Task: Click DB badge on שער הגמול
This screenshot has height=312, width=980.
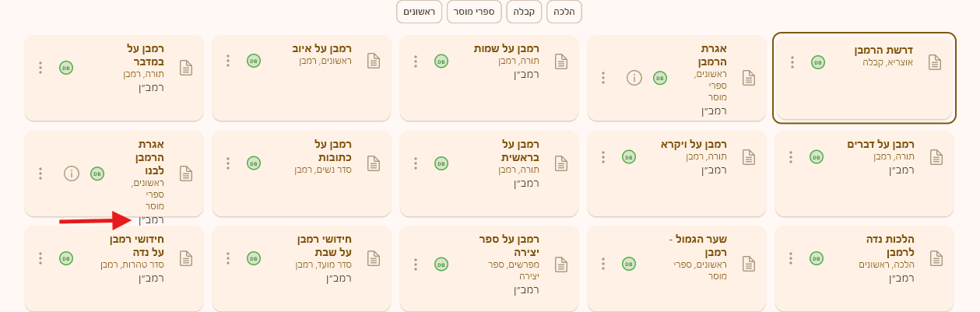Action: (629, 264)
